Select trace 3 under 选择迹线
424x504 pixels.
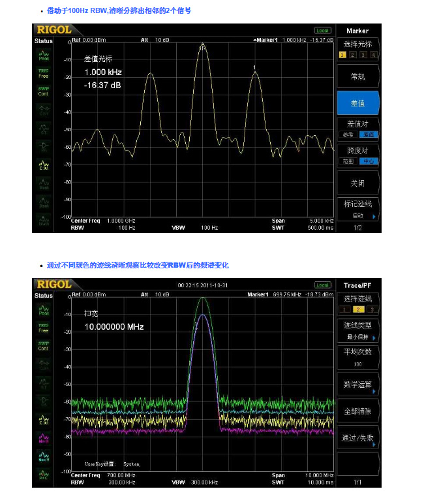tap(372, 309)
